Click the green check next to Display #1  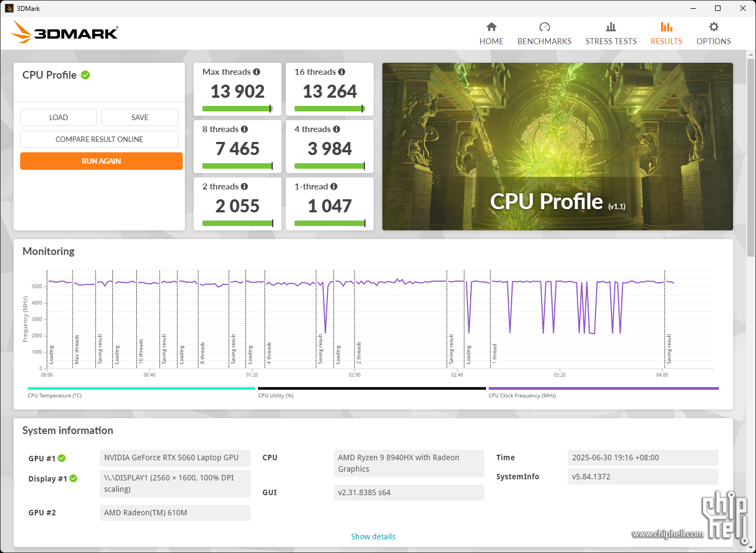[73, 478]
